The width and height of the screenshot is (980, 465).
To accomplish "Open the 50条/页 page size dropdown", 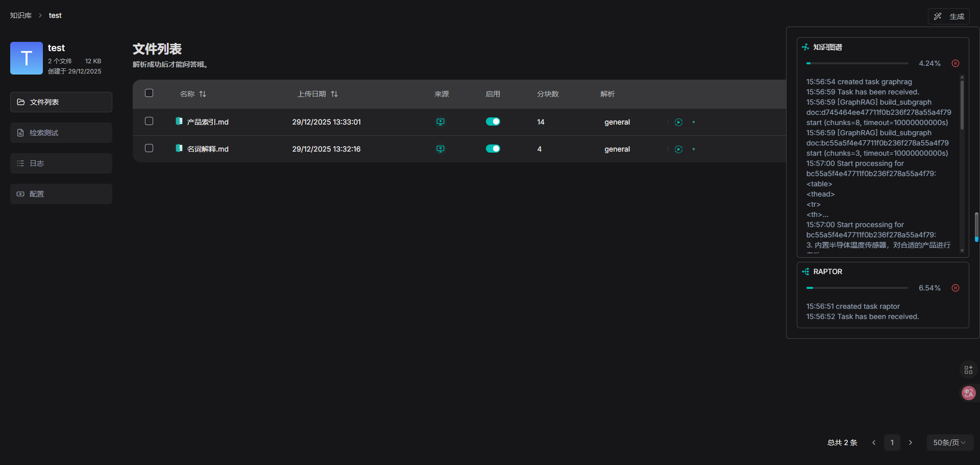I will (949, 443).
